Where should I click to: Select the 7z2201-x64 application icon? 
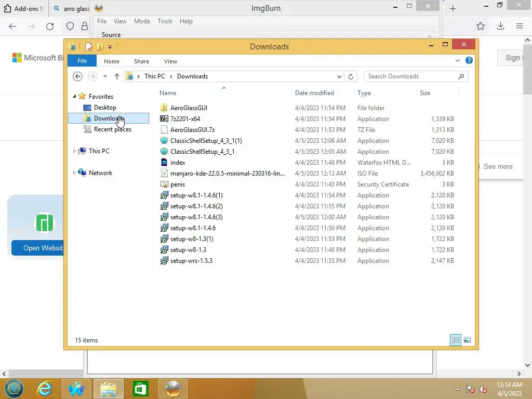(x=164, y=119)
